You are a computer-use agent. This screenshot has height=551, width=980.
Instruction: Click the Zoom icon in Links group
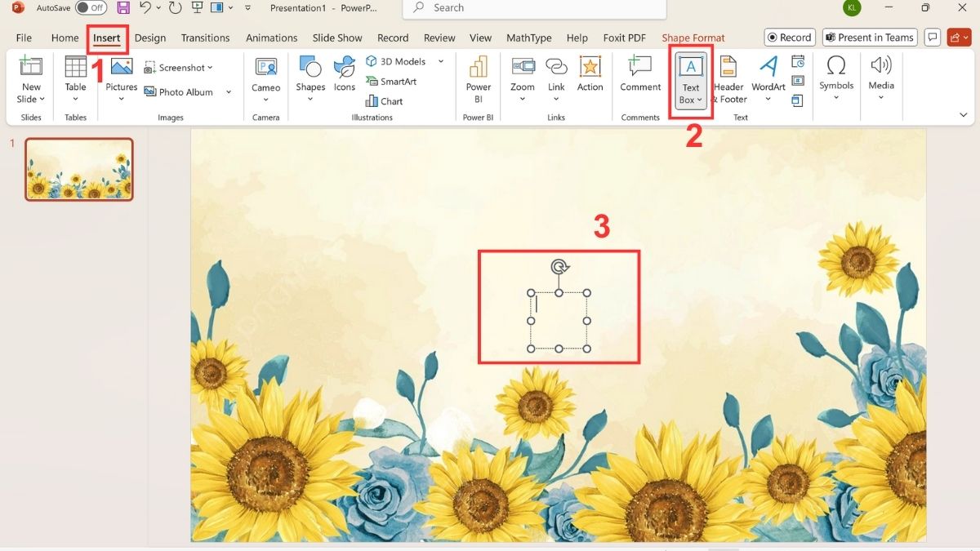tap(523, 67)
